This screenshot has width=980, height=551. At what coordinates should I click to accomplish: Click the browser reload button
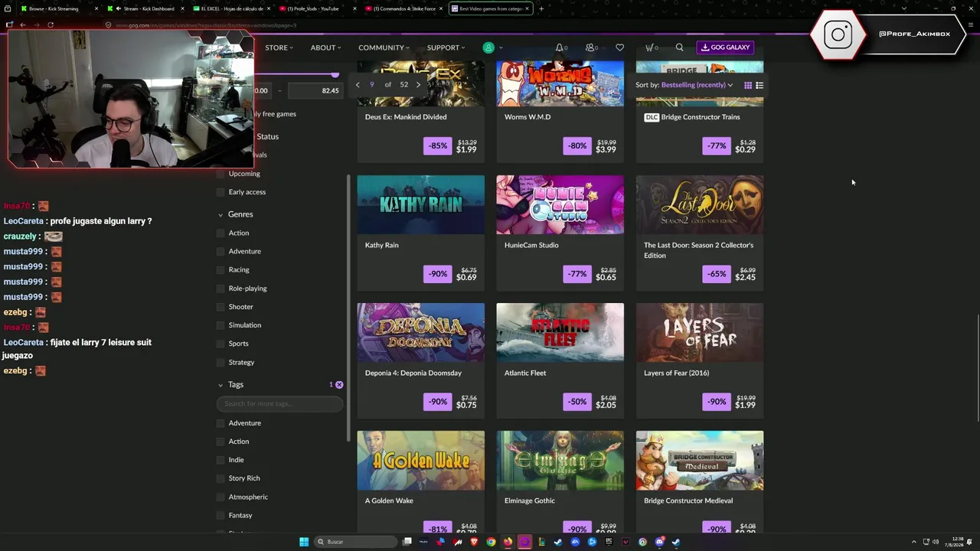pyautogui.click(x=51, y=25)
